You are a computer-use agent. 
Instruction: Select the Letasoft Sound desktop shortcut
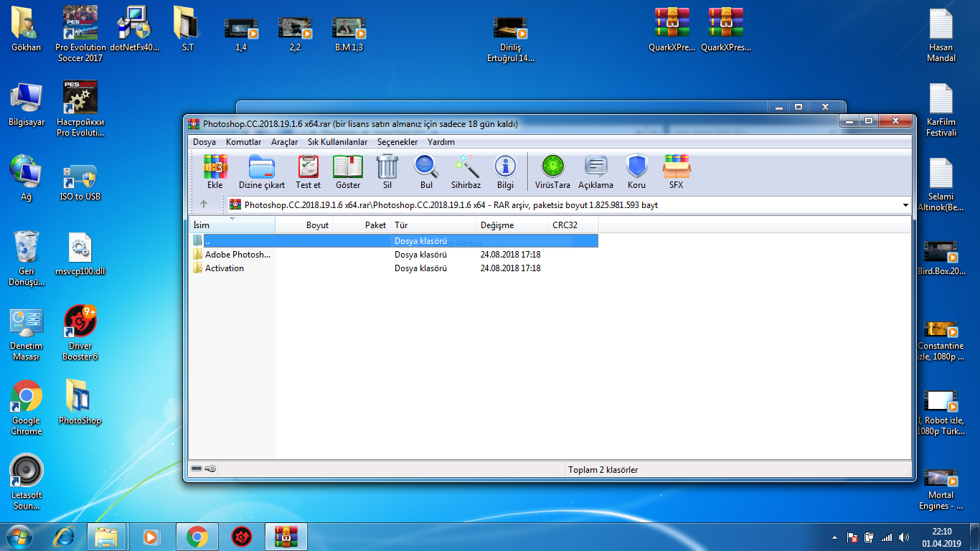tap(27, 483)
